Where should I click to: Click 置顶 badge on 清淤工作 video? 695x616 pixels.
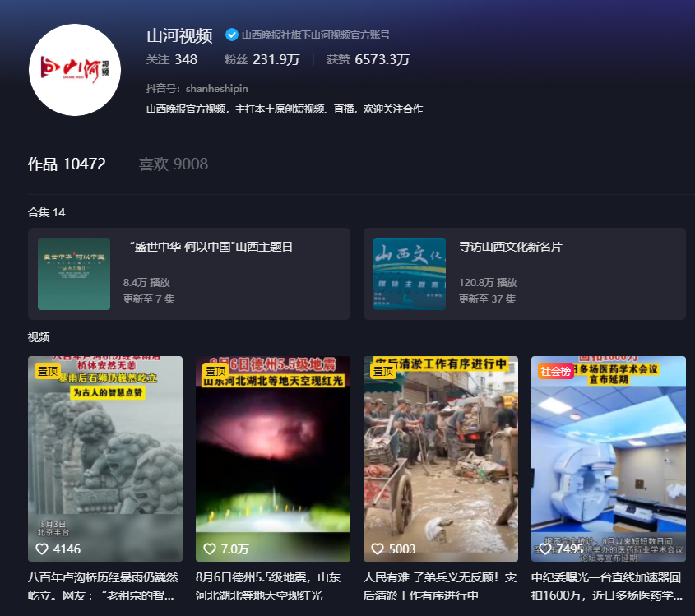tap(383, 371)
